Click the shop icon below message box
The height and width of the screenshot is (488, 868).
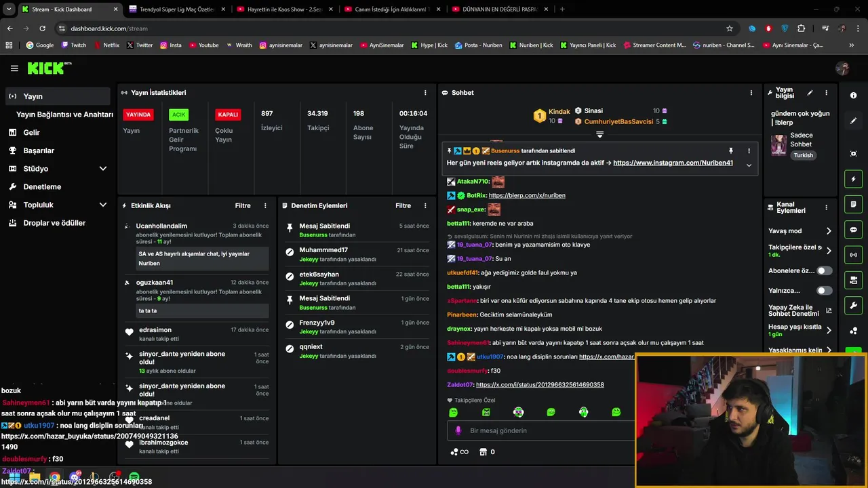pyautogui.click(x=484, y=452)
